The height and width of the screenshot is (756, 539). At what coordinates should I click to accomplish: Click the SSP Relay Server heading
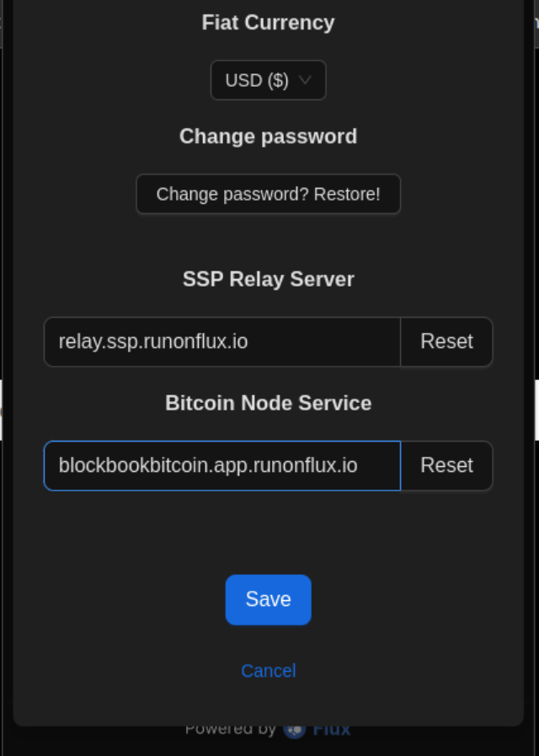pyautogui.click(x=269, y=279)
